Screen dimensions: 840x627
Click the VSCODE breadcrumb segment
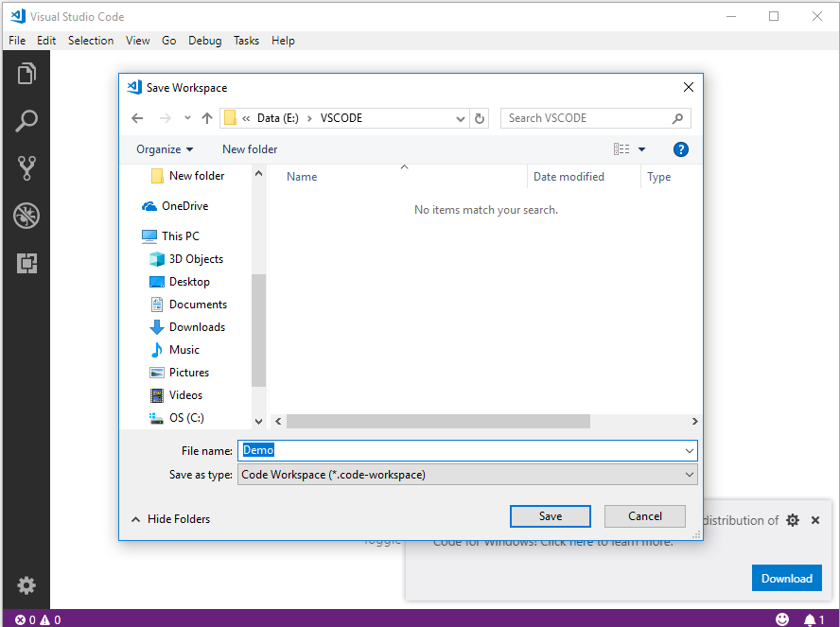(341, 118)
